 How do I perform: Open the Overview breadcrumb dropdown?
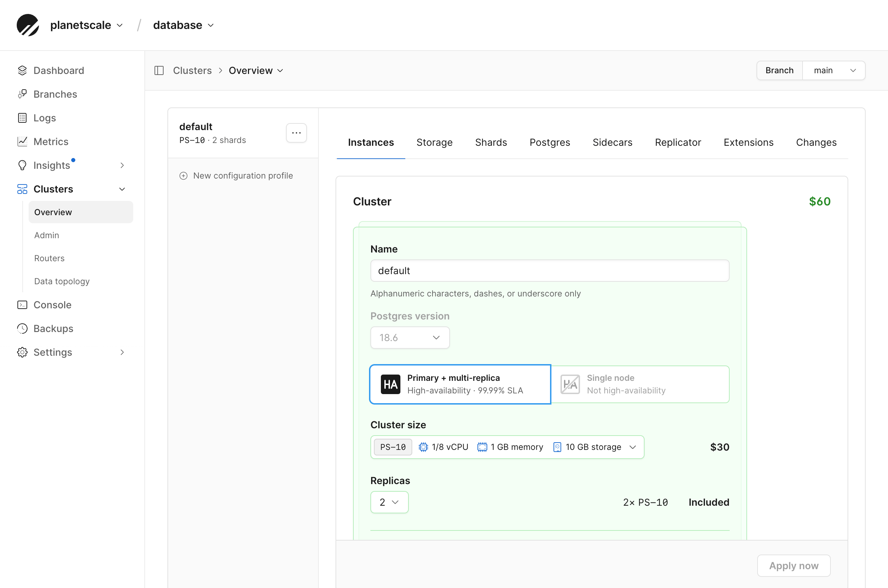coord(256,70)
